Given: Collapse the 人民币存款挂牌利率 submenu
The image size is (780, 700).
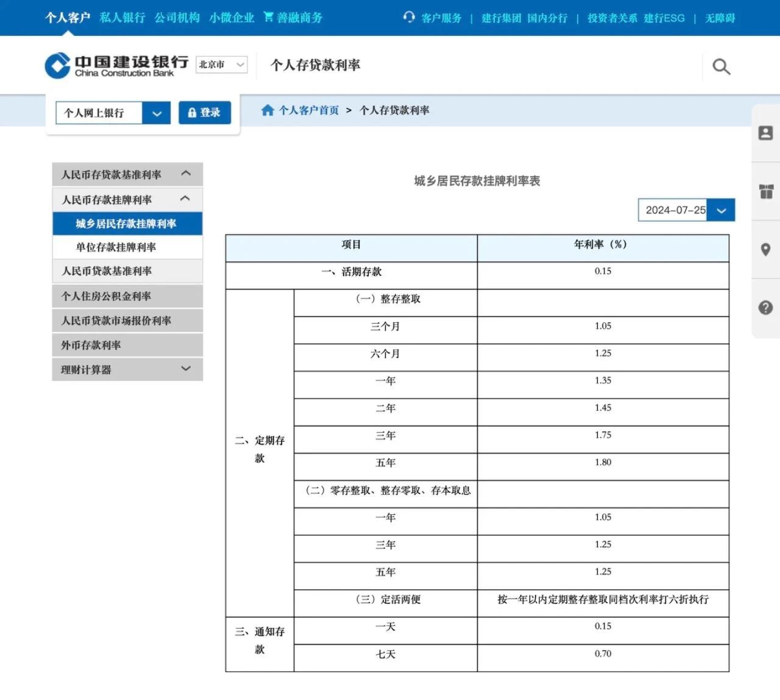Looking at the screenshot, I should (185, 199).
